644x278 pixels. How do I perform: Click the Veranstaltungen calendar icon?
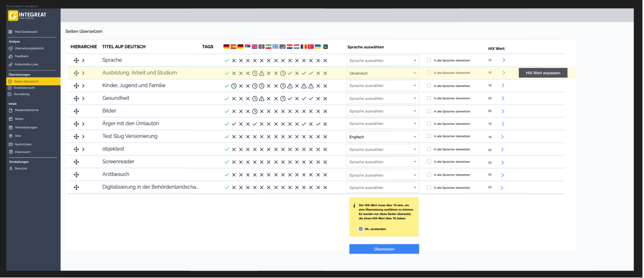11,127
